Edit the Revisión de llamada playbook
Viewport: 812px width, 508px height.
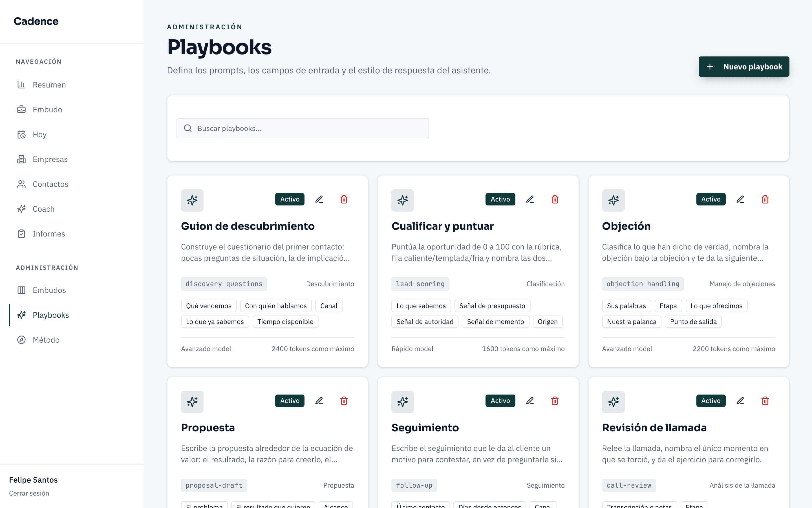tap(740, 401)
